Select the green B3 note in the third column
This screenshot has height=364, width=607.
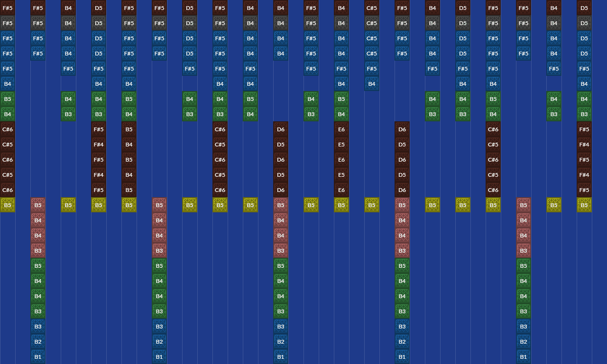tap(68, 114)
